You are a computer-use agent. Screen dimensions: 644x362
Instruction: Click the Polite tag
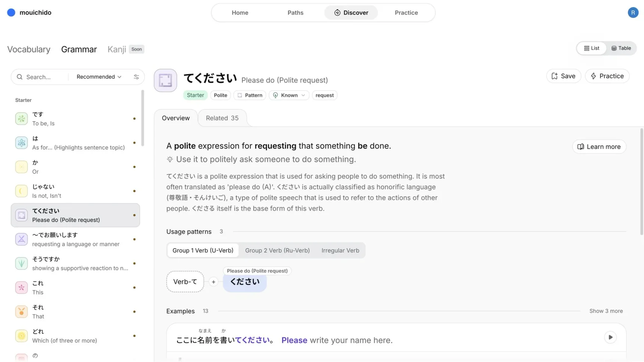coord(220,95)
